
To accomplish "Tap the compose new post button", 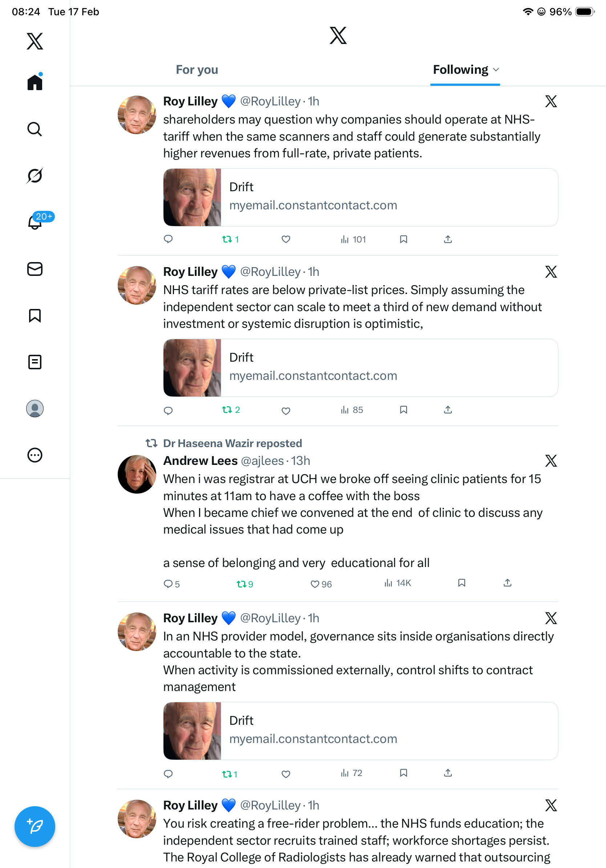I will (35, 827).
